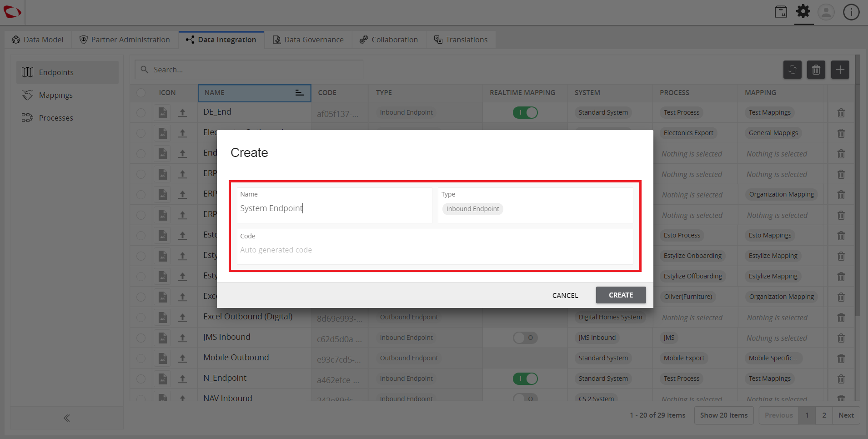Viewport: 868px width, 439px height.
Task: Open Processes in the sidebar
Action: pyautogui.click(x=67, y=118)
